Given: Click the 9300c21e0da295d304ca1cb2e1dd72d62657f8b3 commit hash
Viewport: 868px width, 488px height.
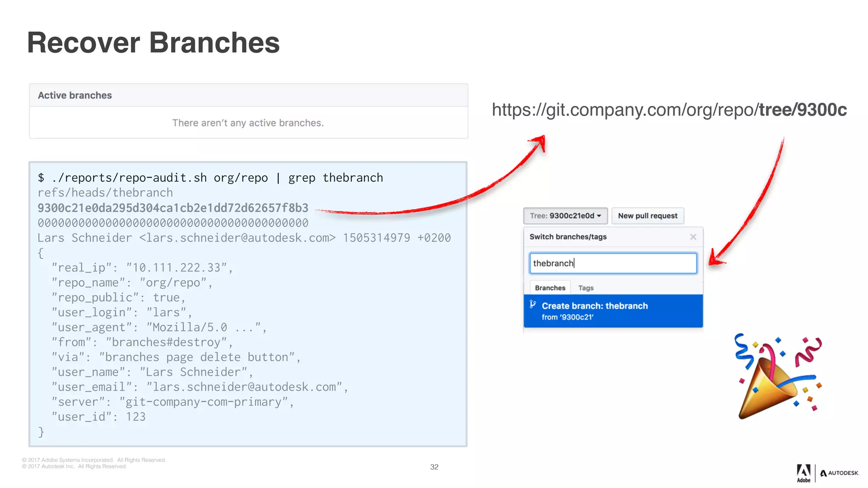Looking at the screenshot, I should (173, 208).
